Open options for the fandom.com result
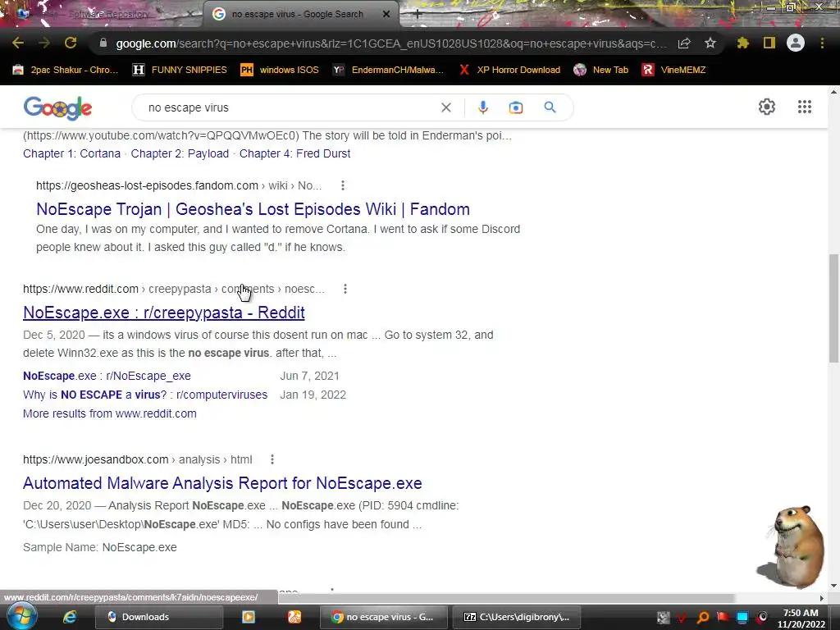 point(343,185)
